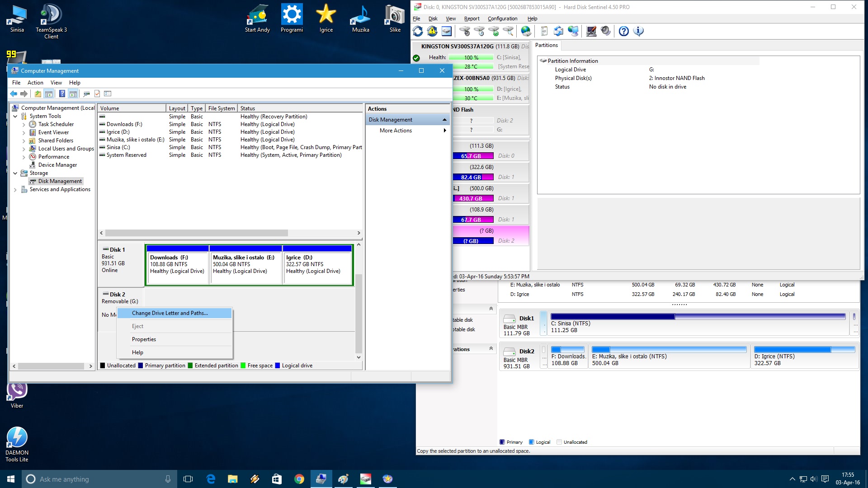
Task: Select the Downloads (F:) partition block on Disk 1
Action: 178,265
